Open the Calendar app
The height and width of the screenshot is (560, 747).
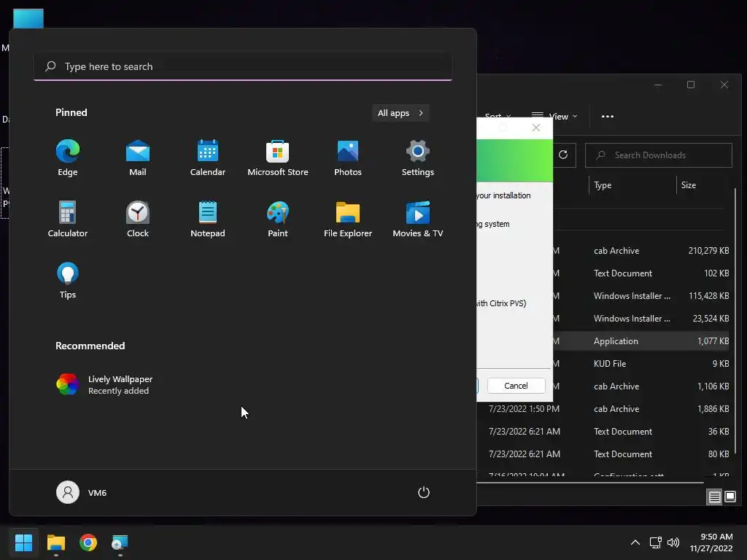click(x=208, y=158)
